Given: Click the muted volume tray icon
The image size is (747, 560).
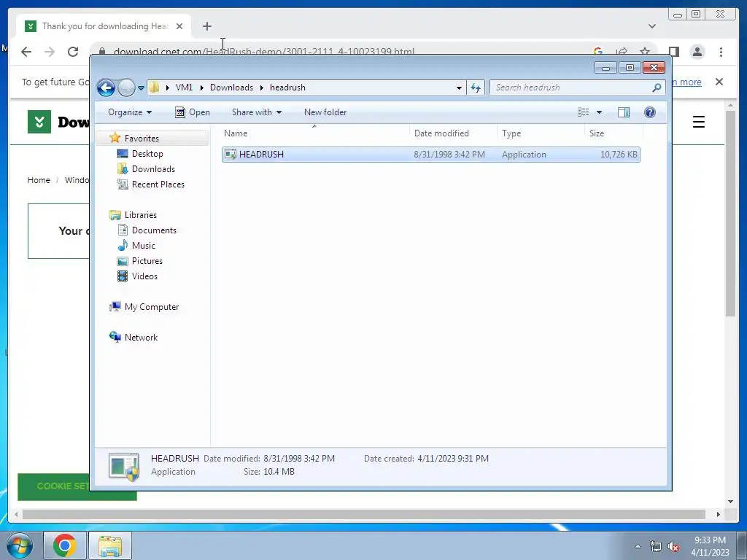Looking at the screenshot, I should pos(673,547).
